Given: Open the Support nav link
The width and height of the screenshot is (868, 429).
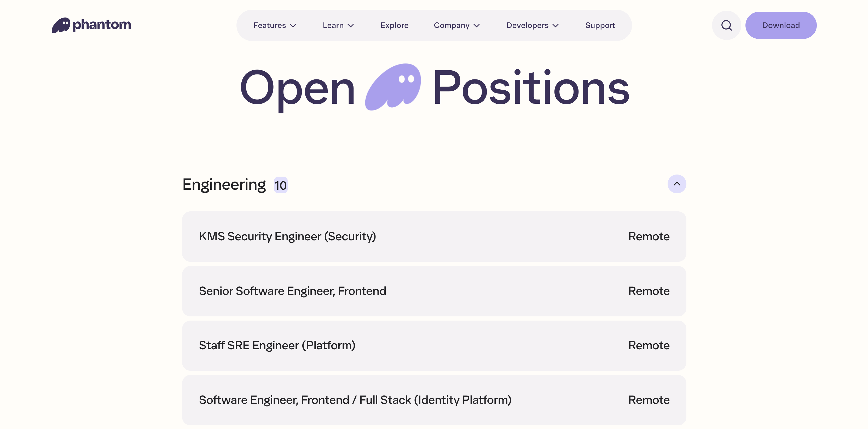Looking at the screenshot, I should tap(600, 25).
